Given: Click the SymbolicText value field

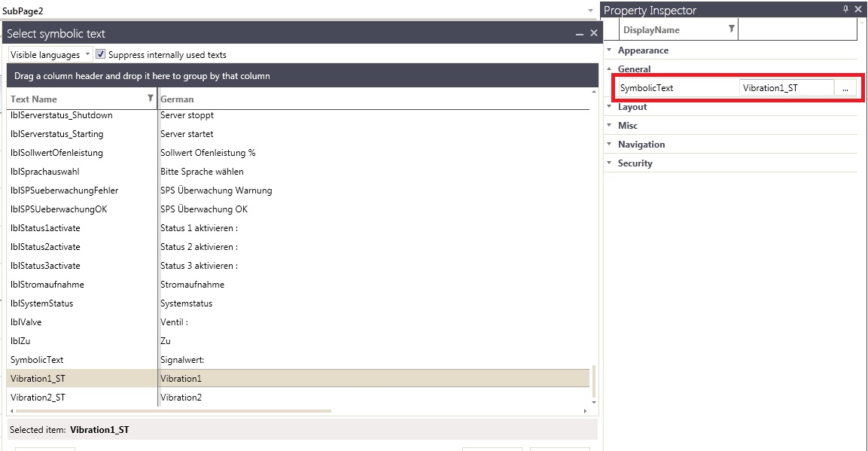Looking at the screenshot, I should tap(785, 88).
